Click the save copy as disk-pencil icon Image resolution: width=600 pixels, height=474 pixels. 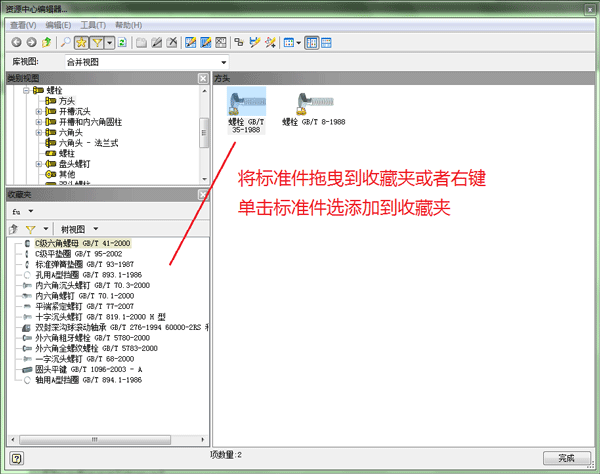tap(254, 42)
